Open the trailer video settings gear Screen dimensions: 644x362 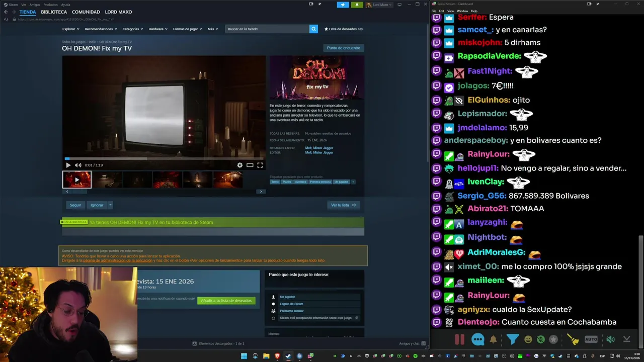(x=240, y=165)
